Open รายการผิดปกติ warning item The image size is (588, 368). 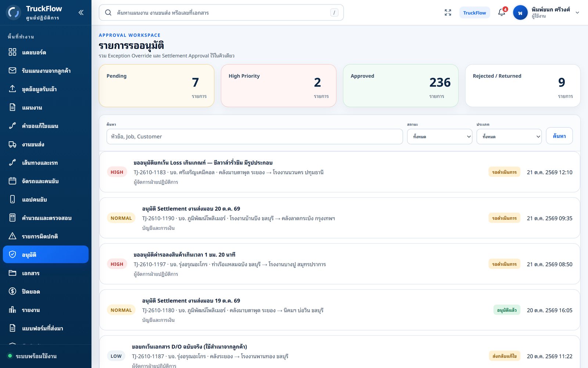[x=46, y=236]
